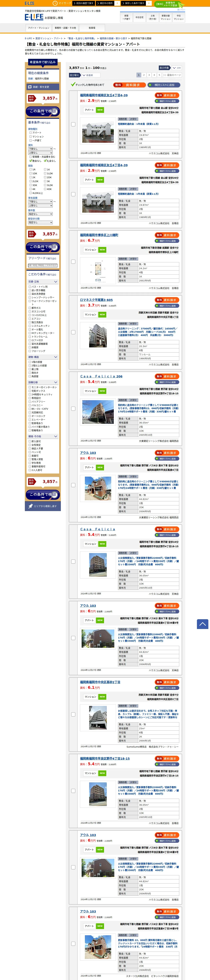210x980 pixels.
Task: Open listing Casa Felicia 206
Action: click(101, 376)
